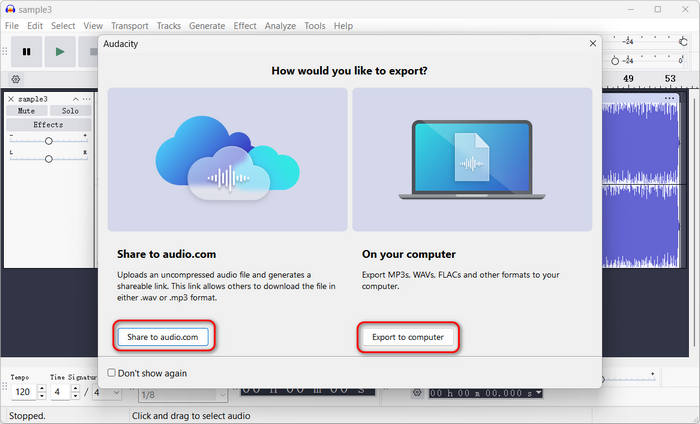The height and width of the screenshot is (424, 700).
Task: Open the Help menu
Action: [343, 26]
